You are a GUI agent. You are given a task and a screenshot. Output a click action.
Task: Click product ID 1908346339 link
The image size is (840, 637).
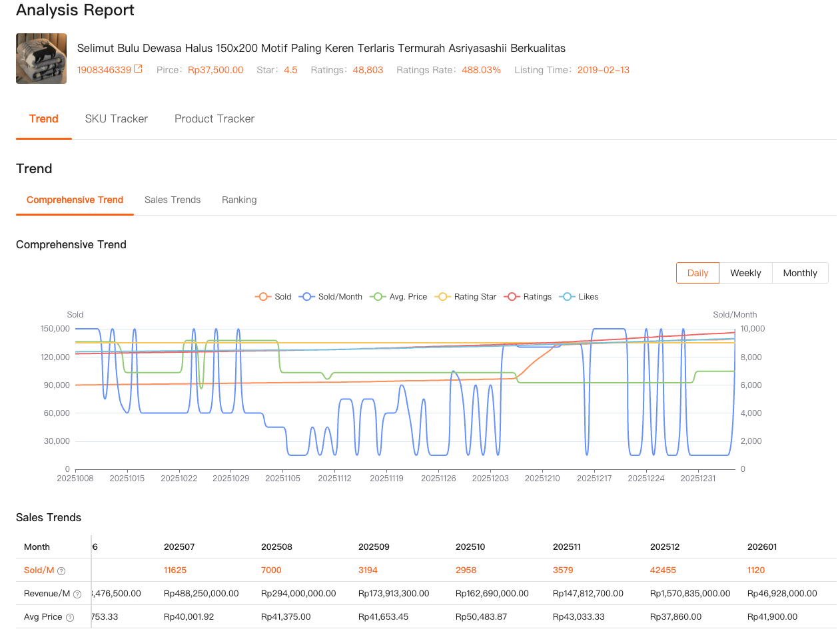(x=104, y=70)
